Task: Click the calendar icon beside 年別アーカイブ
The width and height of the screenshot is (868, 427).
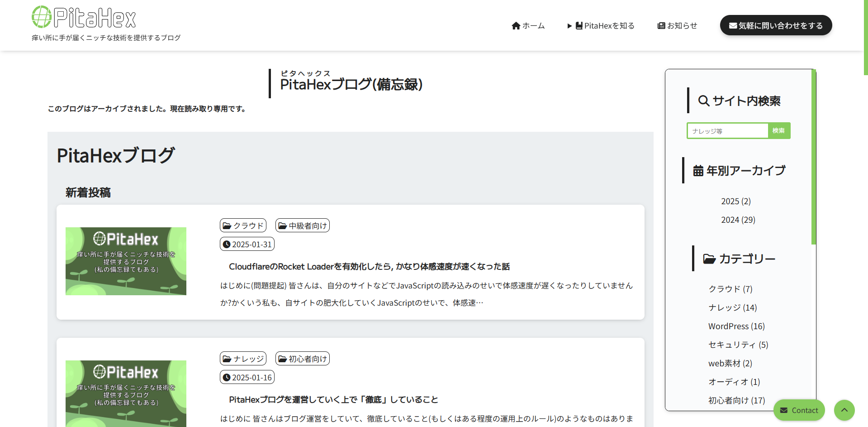Action: click(698, 171)
